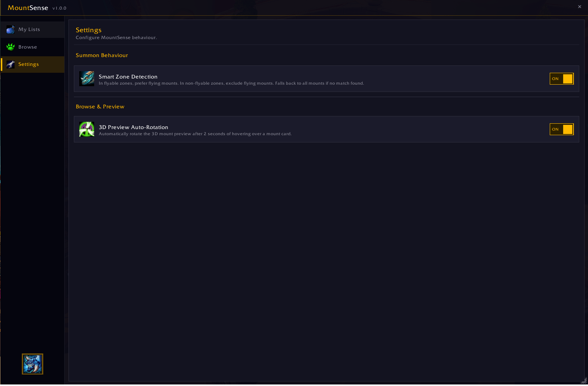
Task: Click the green paw Browse icon
Action: [x=10, y=47]
